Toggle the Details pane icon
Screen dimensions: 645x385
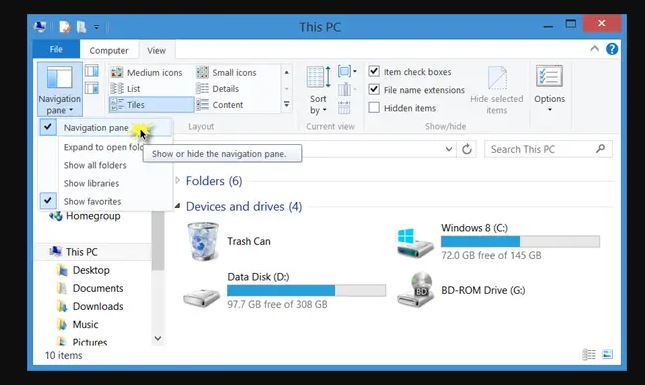[x=92, y=88]
